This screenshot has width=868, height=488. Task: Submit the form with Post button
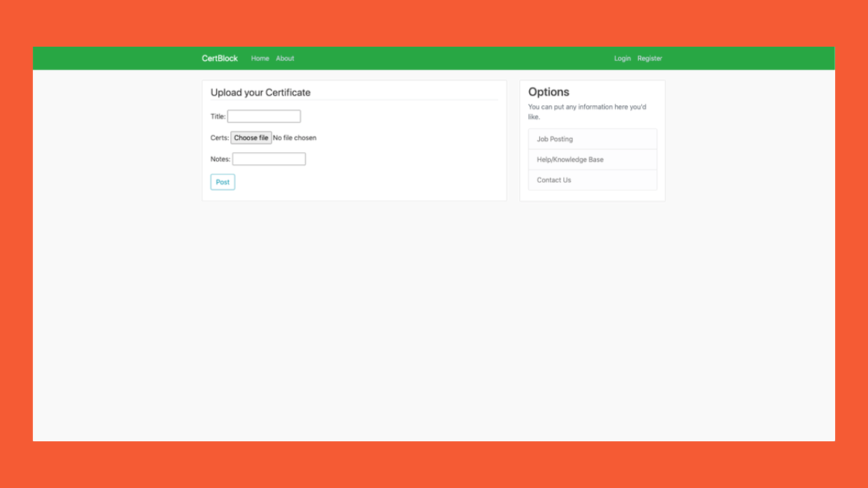click(222, 182)
